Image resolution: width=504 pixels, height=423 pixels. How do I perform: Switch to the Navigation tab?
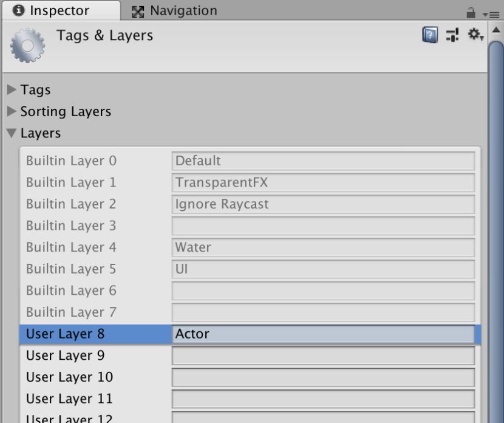(174, 11)
